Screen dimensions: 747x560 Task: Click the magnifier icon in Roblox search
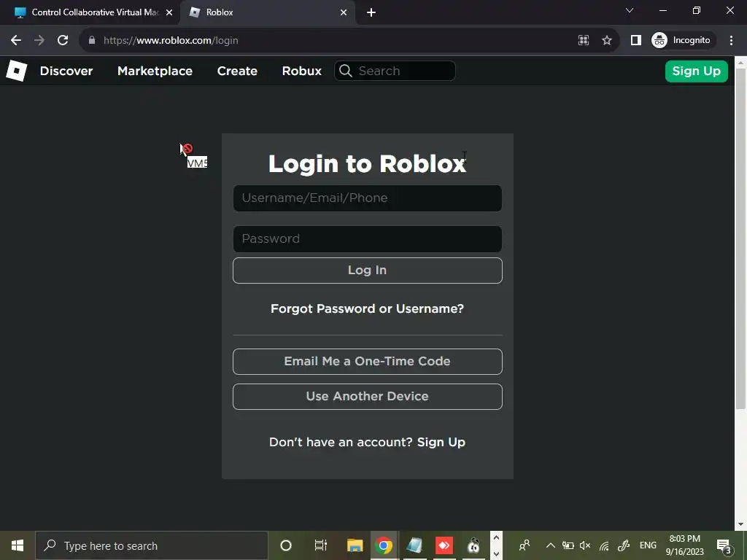346,71
